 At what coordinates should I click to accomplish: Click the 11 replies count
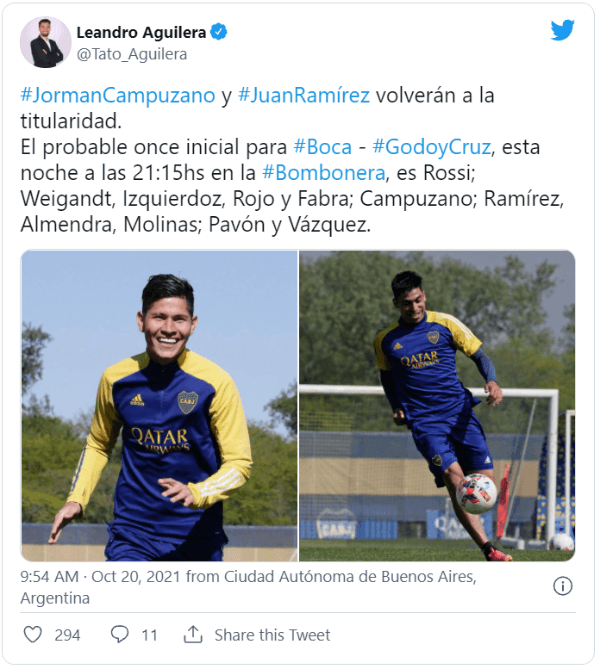pos(149,635)
